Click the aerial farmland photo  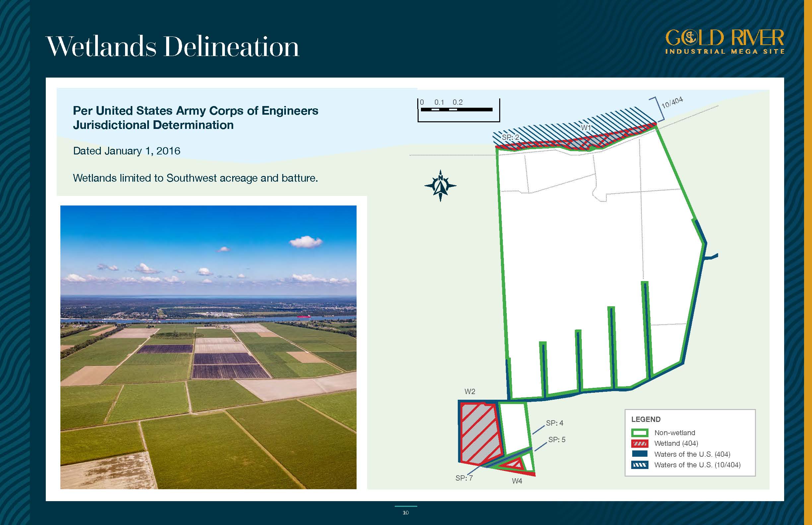coord(208,347)
